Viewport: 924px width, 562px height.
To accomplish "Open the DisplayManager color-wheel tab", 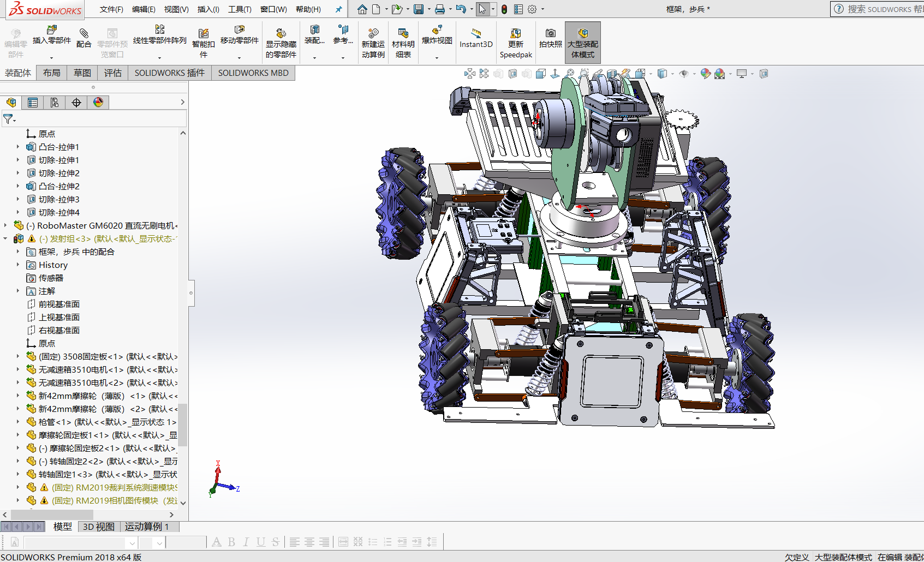I will (98, 103).
